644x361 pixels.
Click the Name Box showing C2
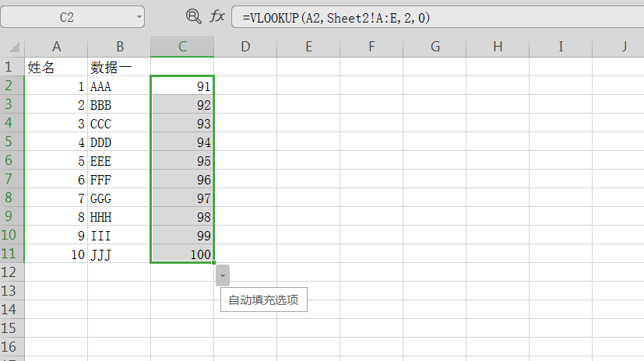coord(72,17)
